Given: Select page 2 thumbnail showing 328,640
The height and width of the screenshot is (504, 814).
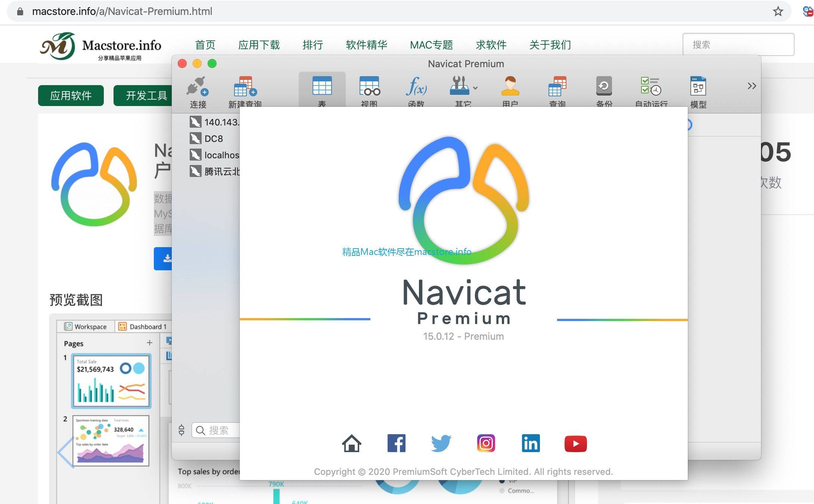Looking at the screenshot, I should [x=111, y=441].
